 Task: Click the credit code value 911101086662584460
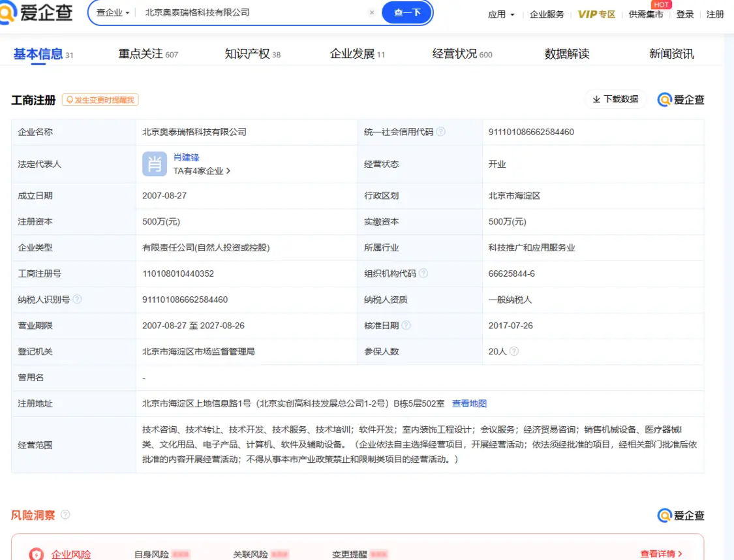tap(531, 132)
